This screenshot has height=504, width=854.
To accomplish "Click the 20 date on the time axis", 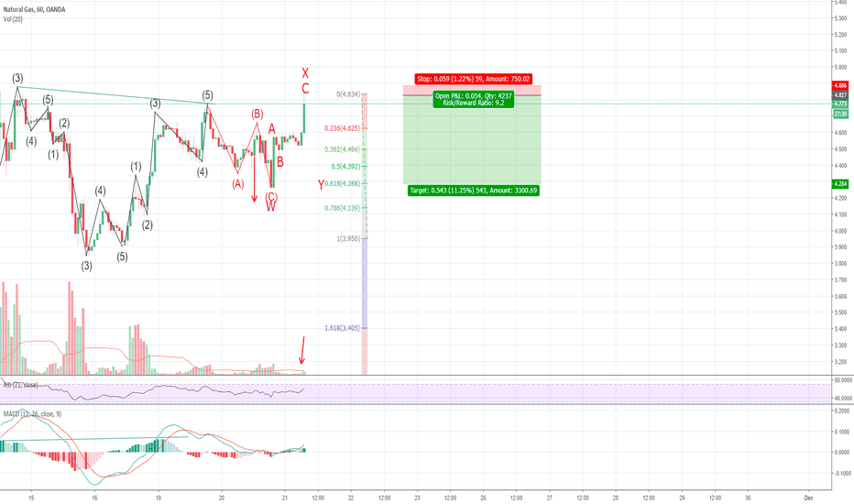I will [x=222, y=498].
